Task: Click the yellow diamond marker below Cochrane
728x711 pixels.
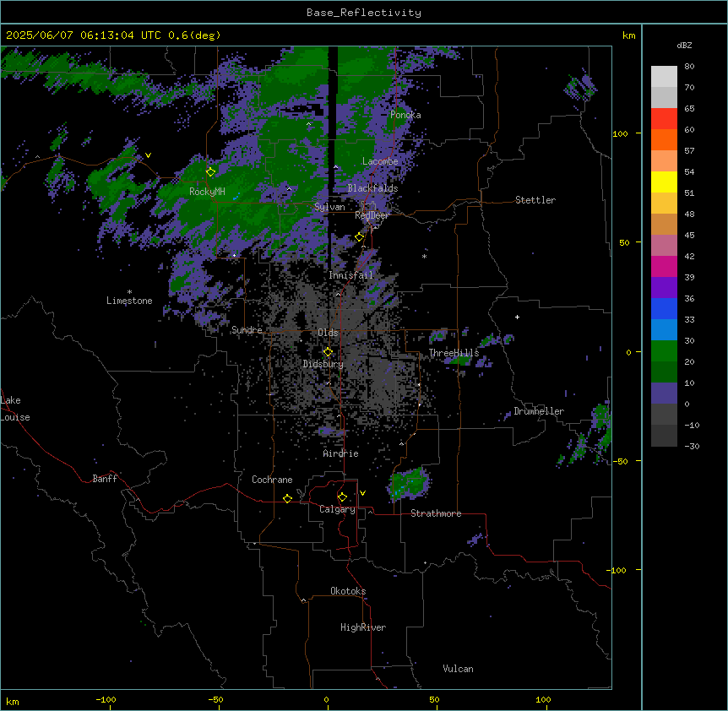Action: pyautogui.click(x=287, y=498)
